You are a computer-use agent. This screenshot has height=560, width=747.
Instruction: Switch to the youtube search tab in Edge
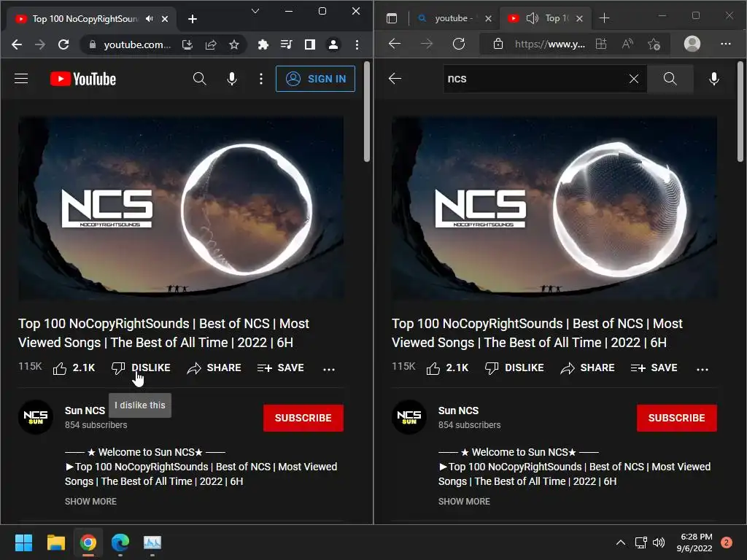click(452, 18)
